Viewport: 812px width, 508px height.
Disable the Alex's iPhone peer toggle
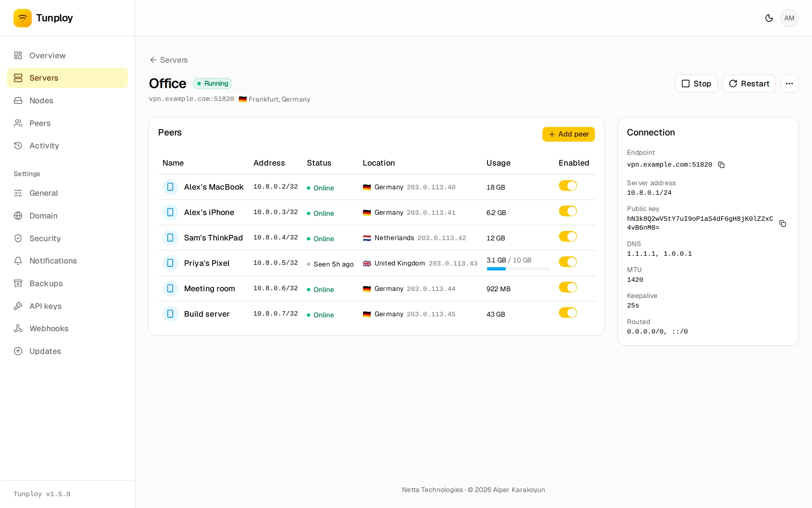(x=568, y=211)
